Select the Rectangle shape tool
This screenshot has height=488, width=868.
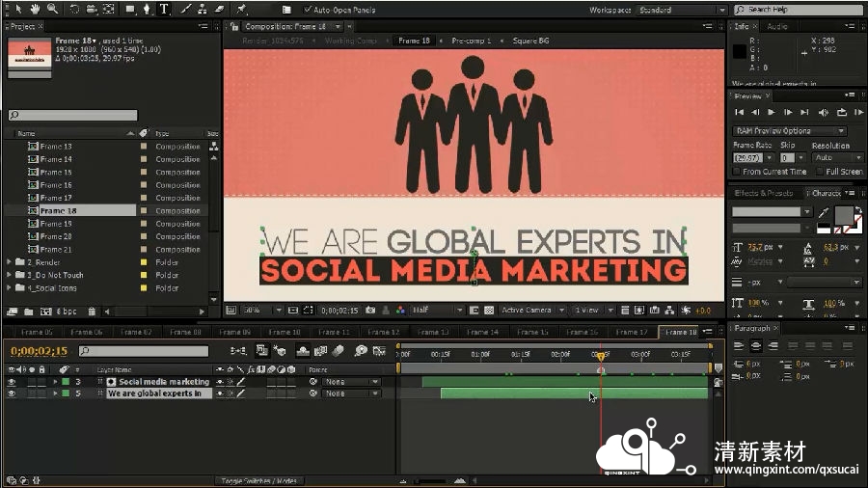coord(130,9)
